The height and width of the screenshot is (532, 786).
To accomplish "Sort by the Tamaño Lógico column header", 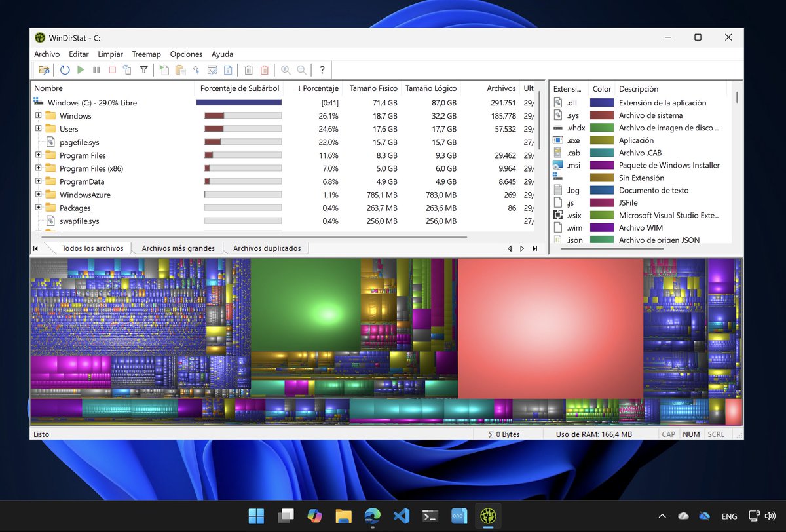I will (x=431, y=88).
